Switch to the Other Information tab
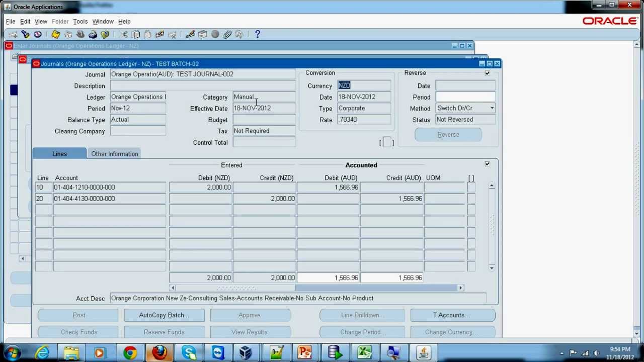Image resolution: width=644 pixels, height=362 pixels. [114, 154]
